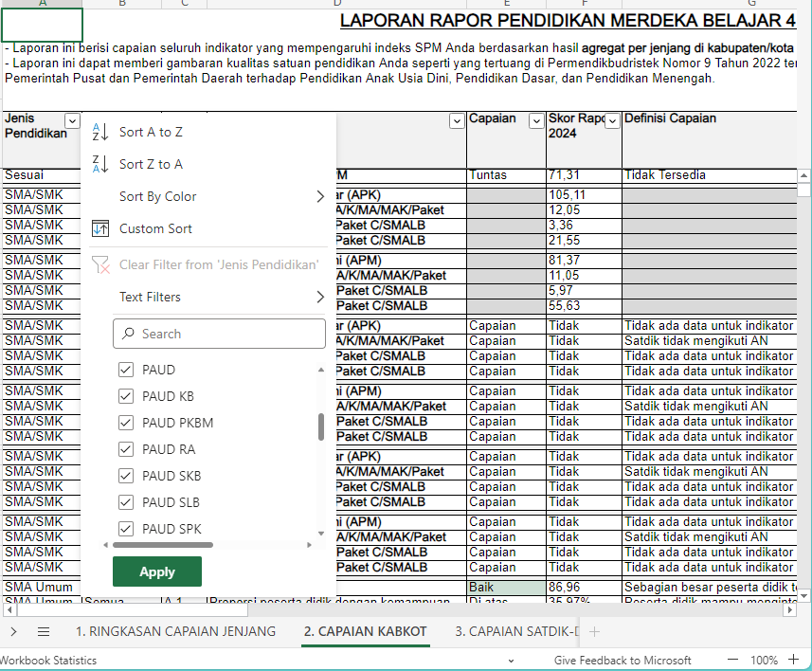812x671 pixels.
Task: Focus the filter Search field
Action: click(219, 334)
